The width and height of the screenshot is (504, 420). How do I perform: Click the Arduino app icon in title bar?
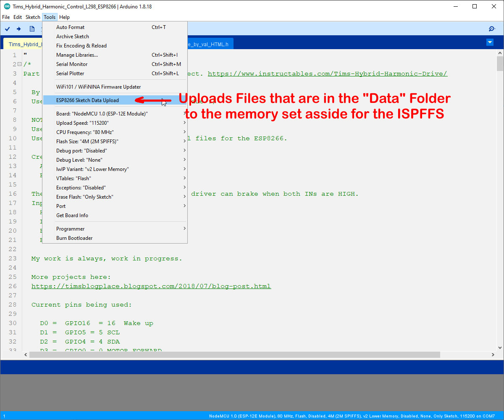tap(7, 6)
